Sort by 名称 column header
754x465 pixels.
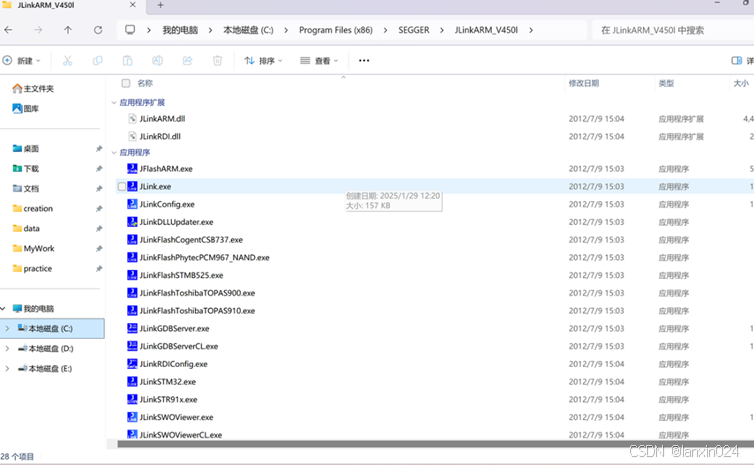click(145, 83)
